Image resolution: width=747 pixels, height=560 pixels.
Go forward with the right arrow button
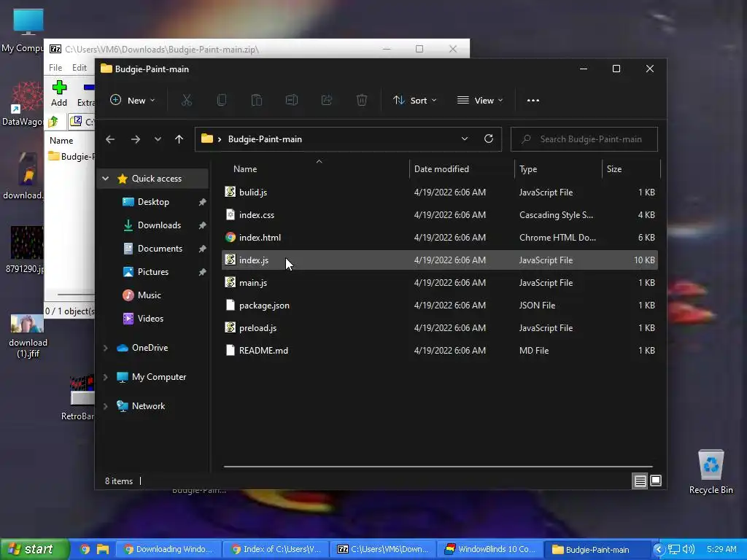pos(135,139)
